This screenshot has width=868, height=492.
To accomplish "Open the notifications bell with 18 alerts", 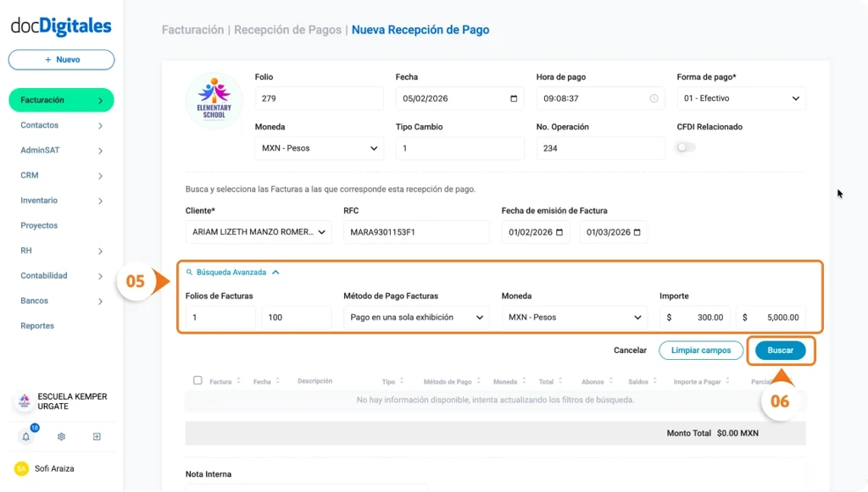I will point(25,437).
